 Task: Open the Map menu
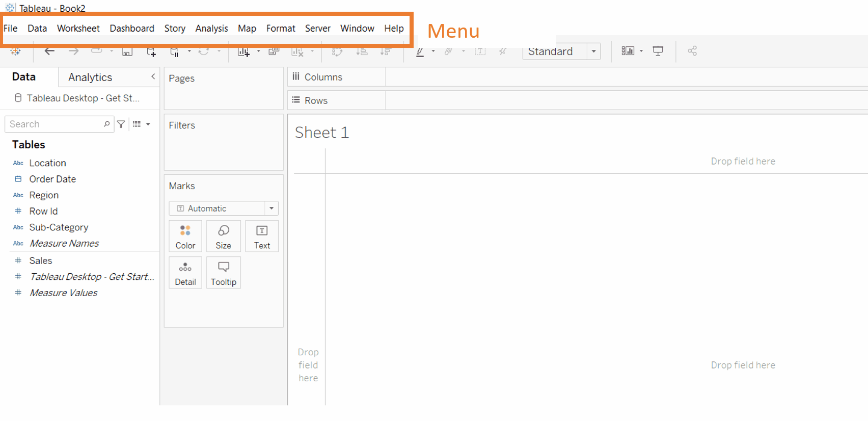247,29
